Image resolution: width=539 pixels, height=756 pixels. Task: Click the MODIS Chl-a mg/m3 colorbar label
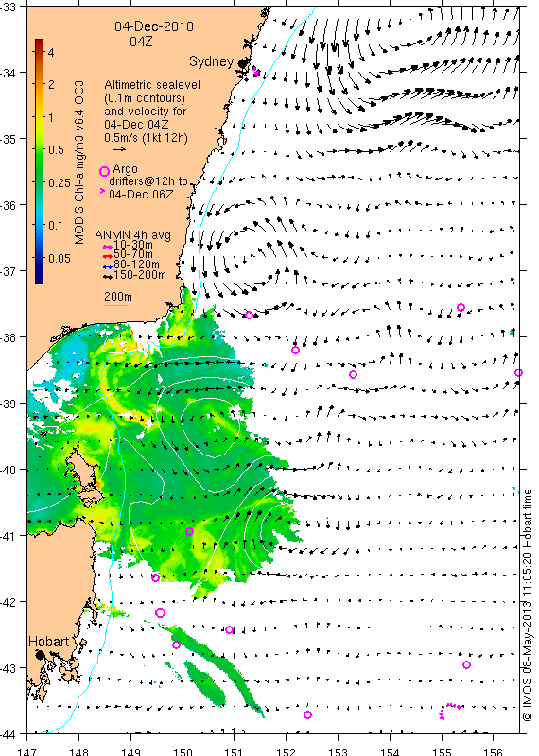click(x=79, y=163)
